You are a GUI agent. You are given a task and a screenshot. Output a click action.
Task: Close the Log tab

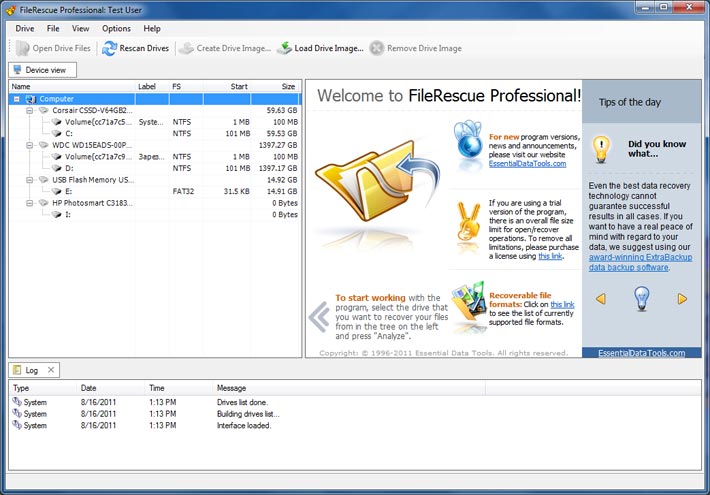tap(51, 370)
